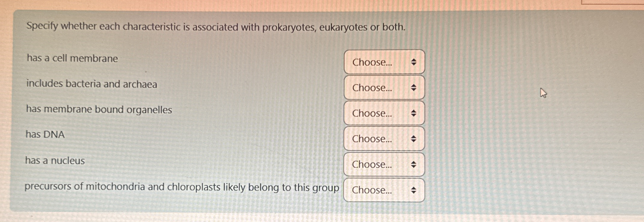Image resolution: width=644 pixels, height=222 pixels.
Task: Click the label "includes bacteria and archaea"
Action: pyautogui.click(x=91, y=85)
